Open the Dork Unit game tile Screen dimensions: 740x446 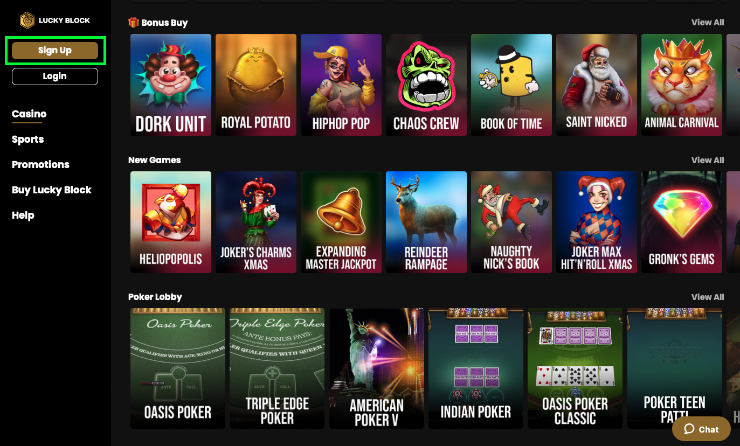pos(170,85)
